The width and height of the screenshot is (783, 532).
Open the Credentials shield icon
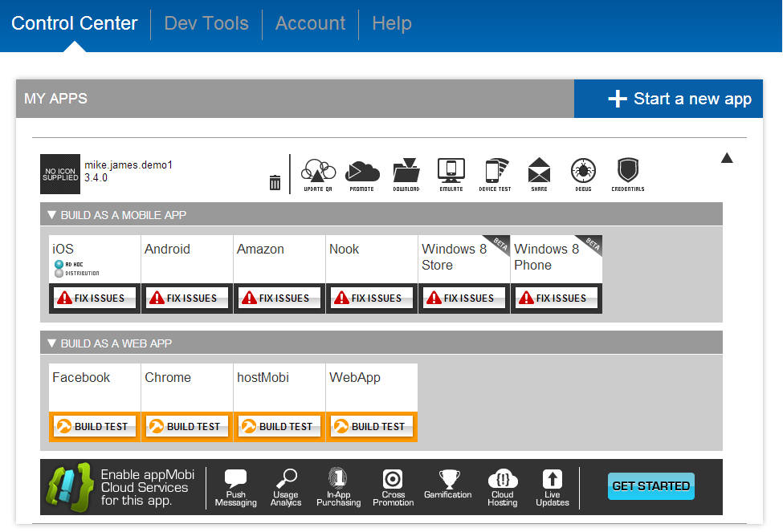tap(628, 175)
